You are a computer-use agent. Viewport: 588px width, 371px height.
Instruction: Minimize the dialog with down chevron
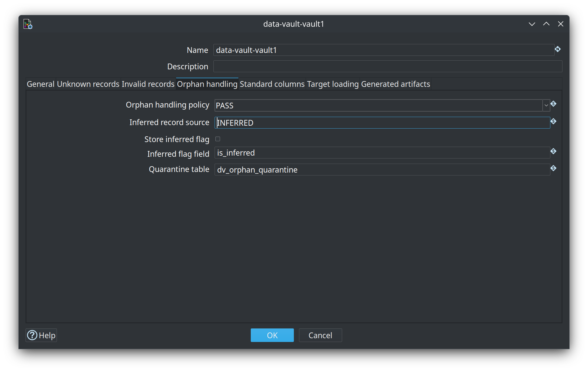[x=532, y=24]
